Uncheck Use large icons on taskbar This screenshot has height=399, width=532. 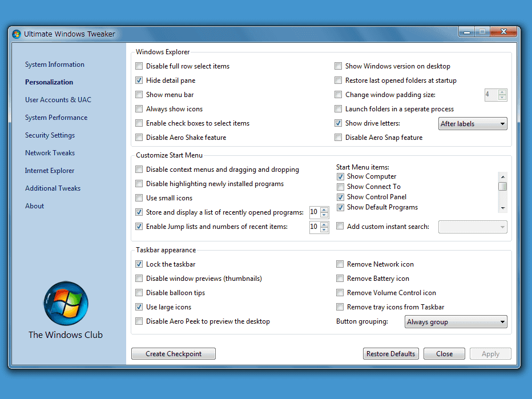tap(139, 307)
